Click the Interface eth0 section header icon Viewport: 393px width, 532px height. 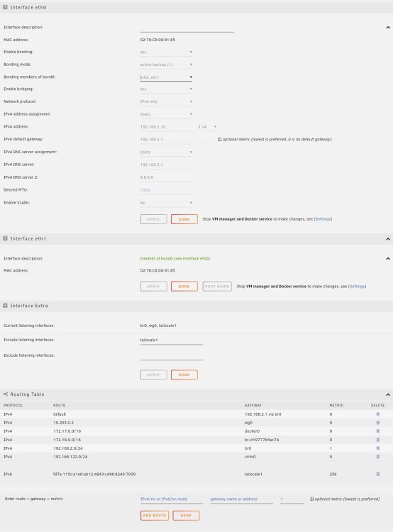click(5, 7)
